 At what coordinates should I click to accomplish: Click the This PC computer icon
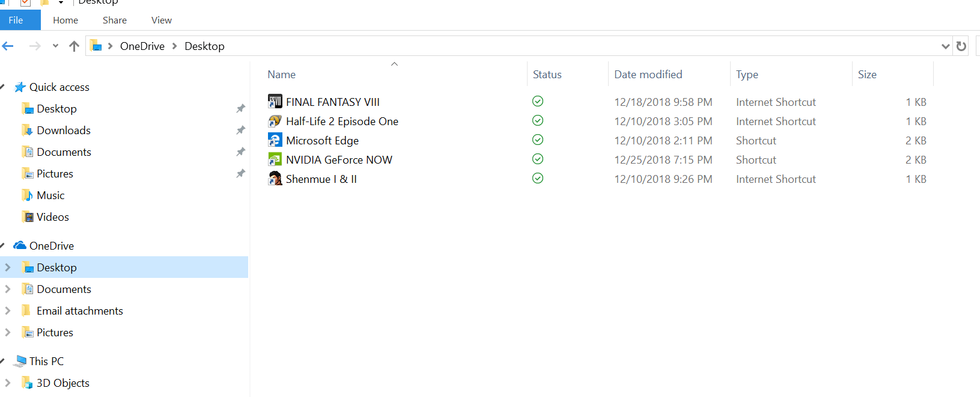click(20, 361)
